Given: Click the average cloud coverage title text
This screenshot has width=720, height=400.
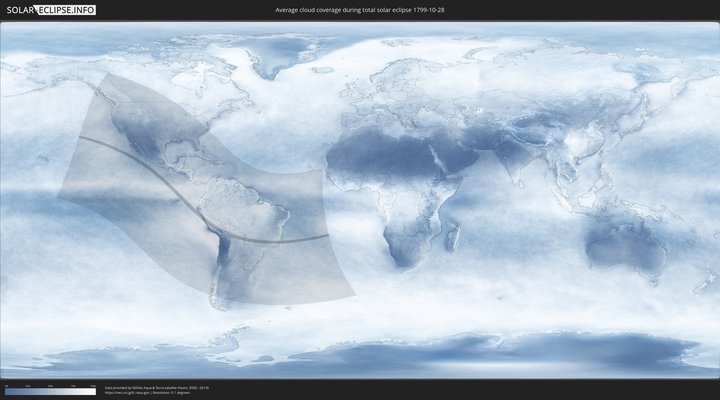Looking at the screenshot, I should click(x=359, y=9).
